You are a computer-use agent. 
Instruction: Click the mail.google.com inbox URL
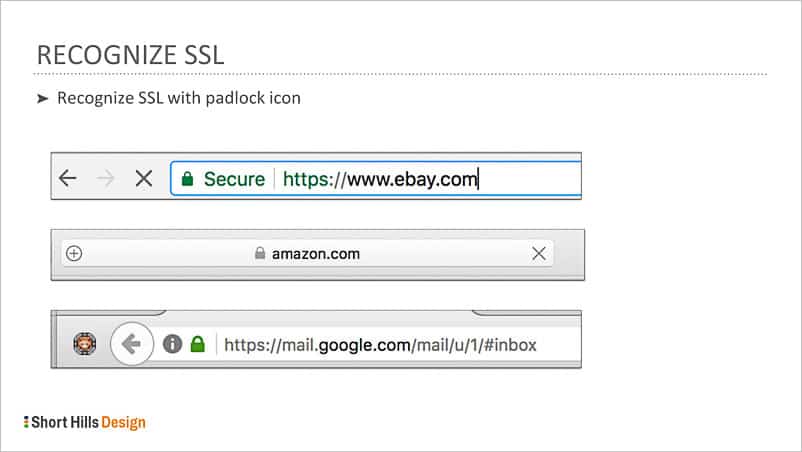pyautogui.click(x=380, y=345)
